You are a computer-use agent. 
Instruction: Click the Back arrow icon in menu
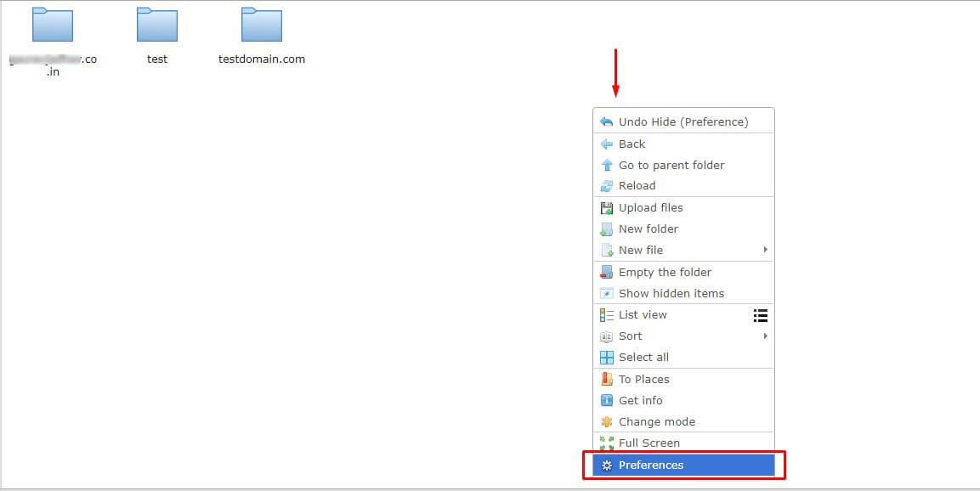point(606,144)
